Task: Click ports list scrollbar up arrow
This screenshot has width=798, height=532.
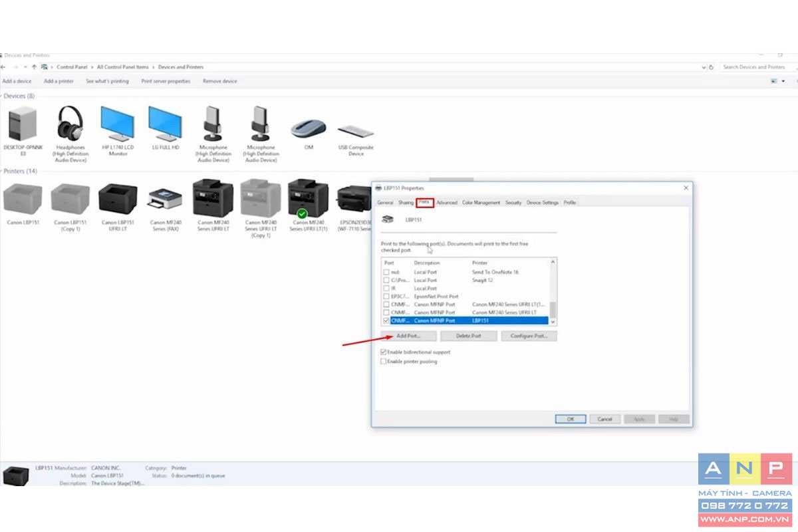Action: coord(553,261)
